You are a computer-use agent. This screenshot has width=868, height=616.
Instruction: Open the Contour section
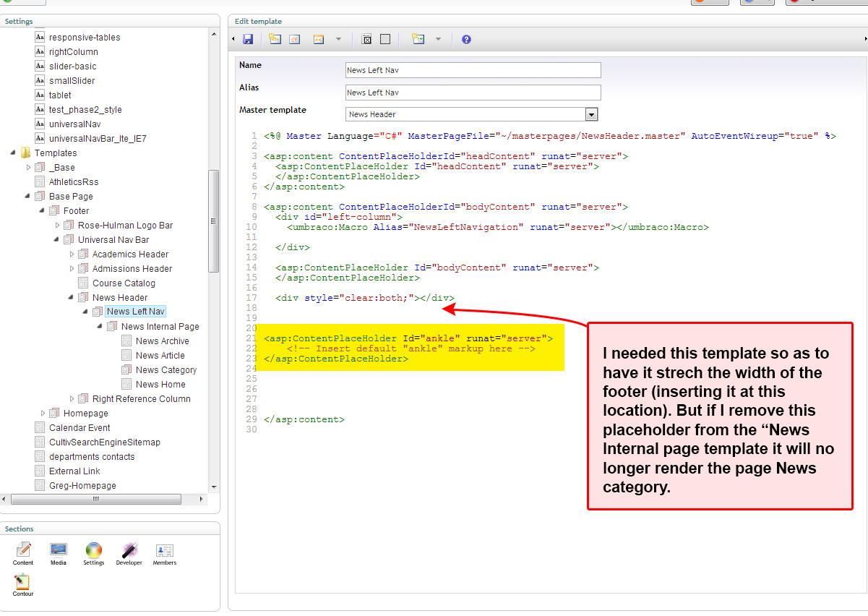point(22,584)
